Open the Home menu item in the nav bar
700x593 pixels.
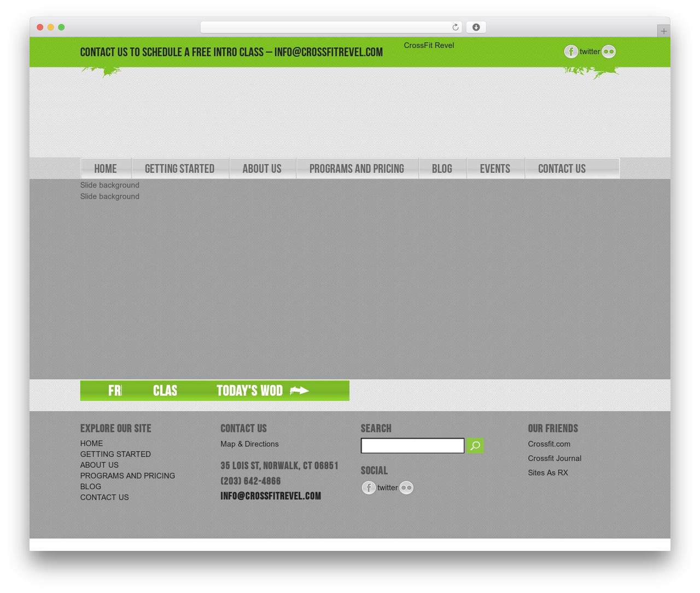[x=106, y=168]
